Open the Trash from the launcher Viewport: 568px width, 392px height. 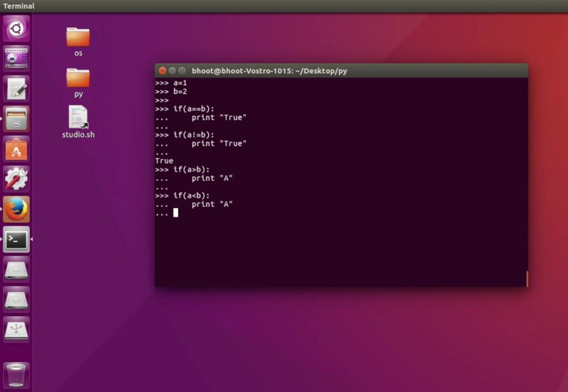click(x=16, y=374)
